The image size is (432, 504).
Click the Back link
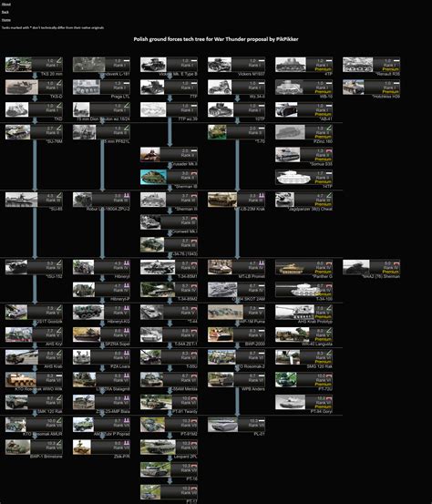[x=5, y=12]
